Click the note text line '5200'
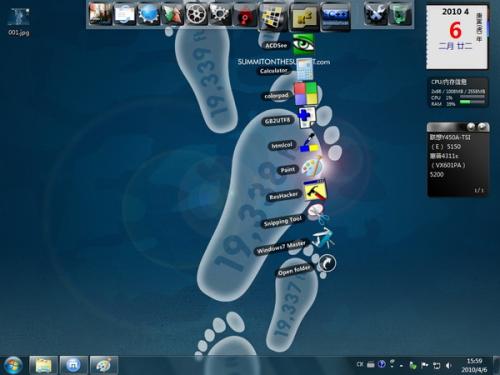Image resolution: width=500 pixels, height=375 pixels. pyautogui.click(x=437, y=174)
